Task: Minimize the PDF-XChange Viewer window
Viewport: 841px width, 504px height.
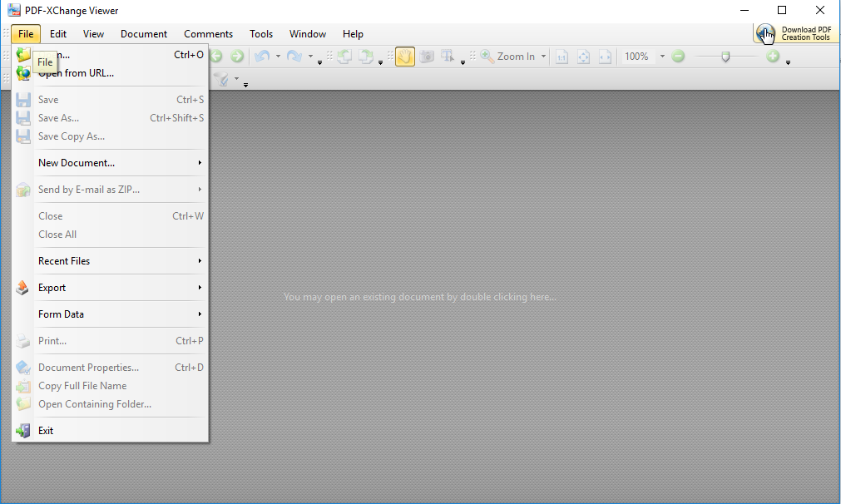Action: [x=745, y=10]
